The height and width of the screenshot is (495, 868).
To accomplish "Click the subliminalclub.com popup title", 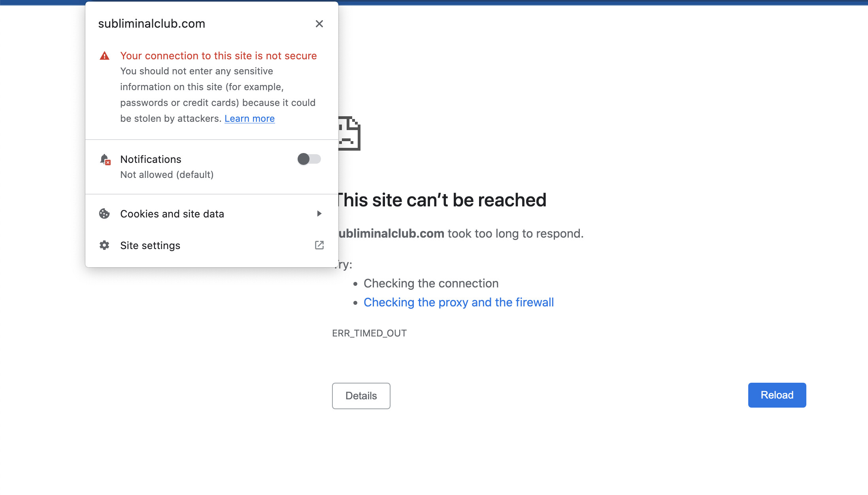I will pyautogui.click(x=151, y=24).
